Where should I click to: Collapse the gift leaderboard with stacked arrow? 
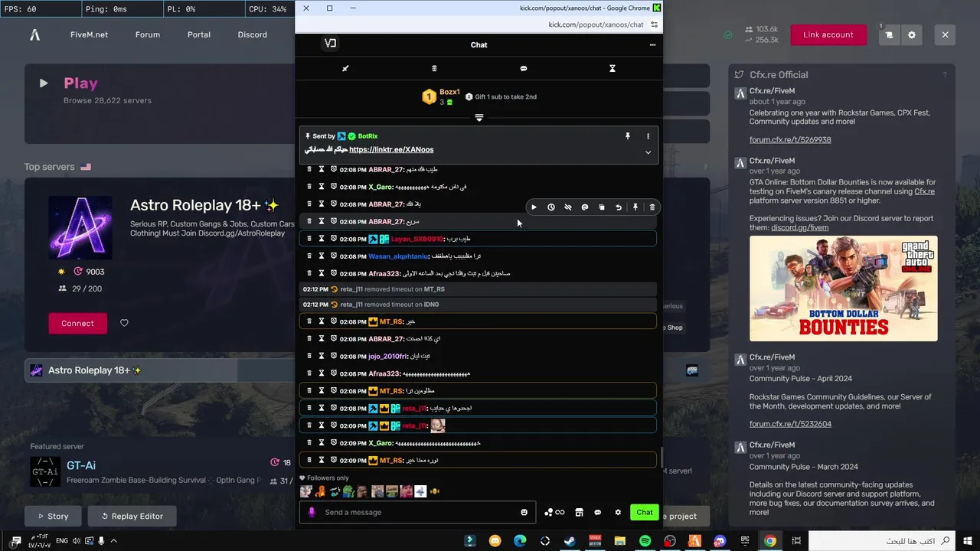coord(479,117)
